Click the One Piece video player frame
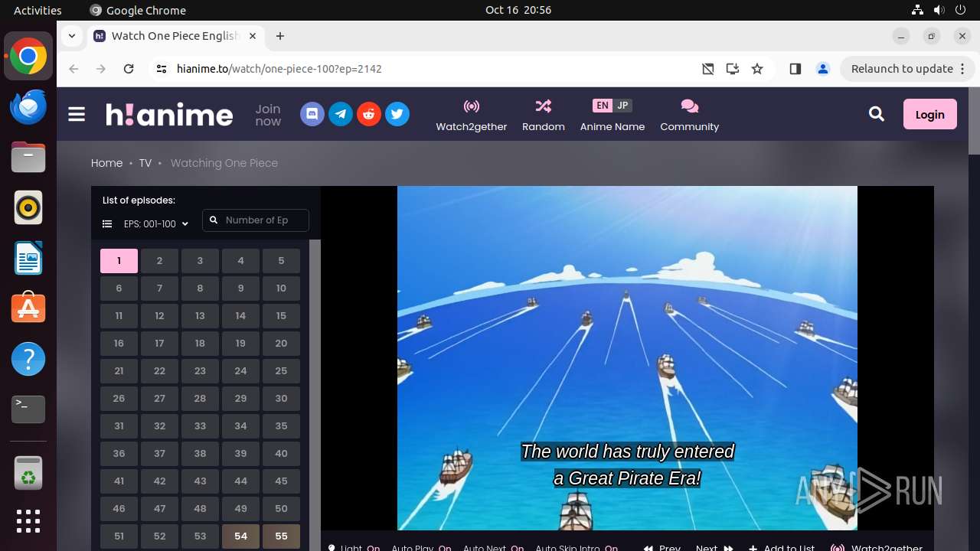Screen dimensions: 980x551 click(x=627, y=358)
